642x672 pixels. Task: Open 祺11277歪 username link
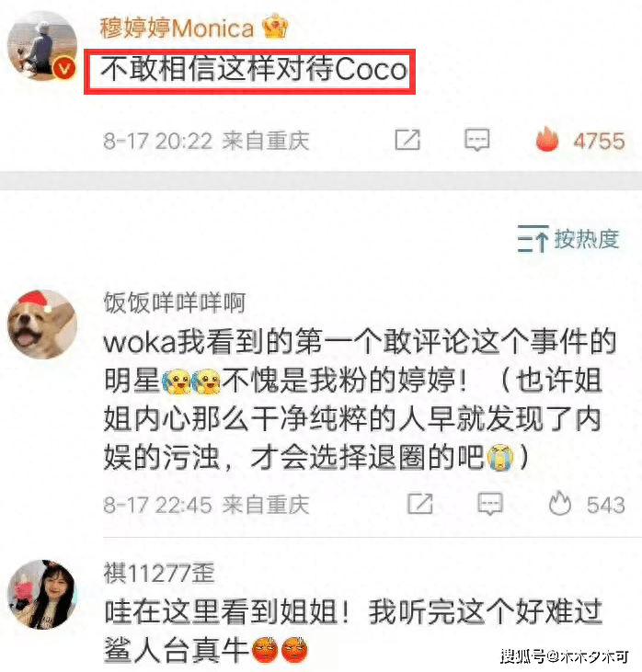pos(159,573)
